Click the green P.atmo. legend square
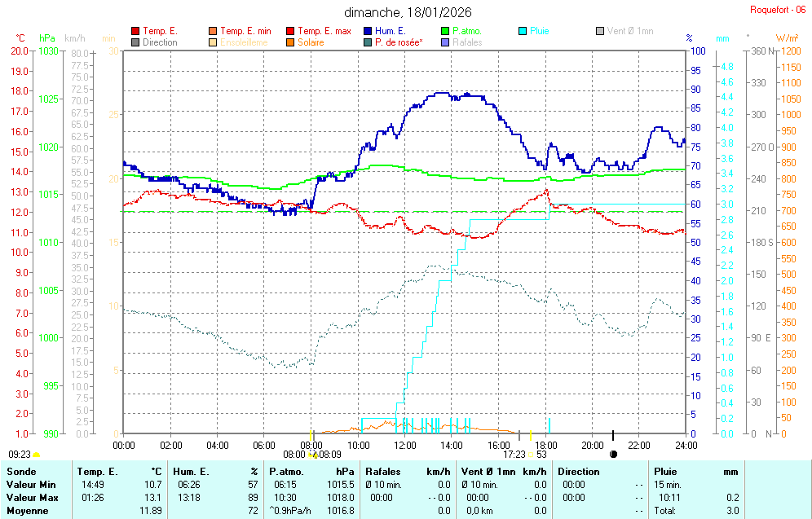Viewport: 812px width, 519px height. pyautogui.click(x=445, y=31)
